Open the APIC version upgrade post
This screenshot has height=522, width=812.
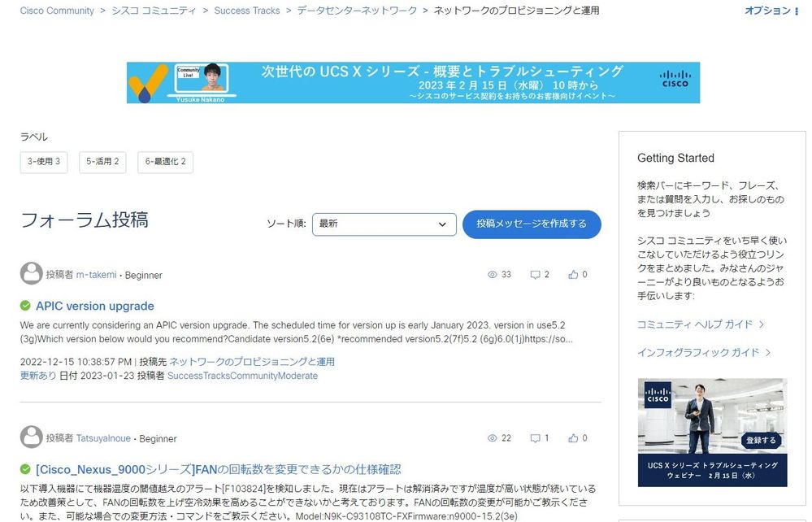coord(95,306)
